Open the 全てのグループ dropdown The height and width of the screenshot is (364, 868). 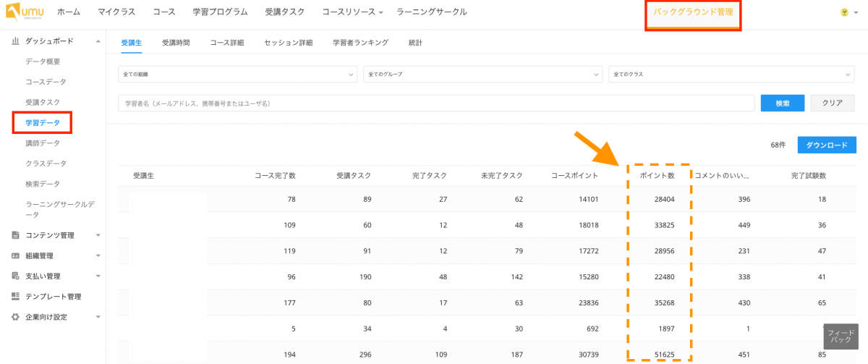pyautogui.click(x=482, y=75)
